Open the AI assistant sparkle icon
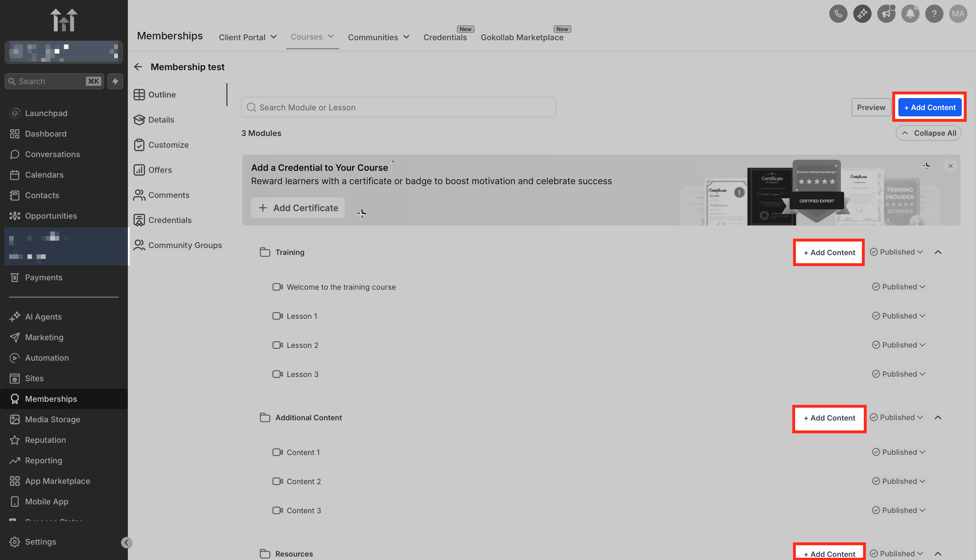 [x=862, y=14]
